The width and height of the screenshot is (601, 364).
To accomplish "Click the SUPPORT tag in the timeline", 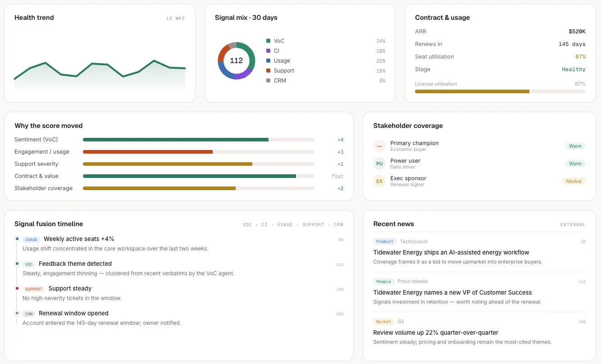I will (34, 289).
